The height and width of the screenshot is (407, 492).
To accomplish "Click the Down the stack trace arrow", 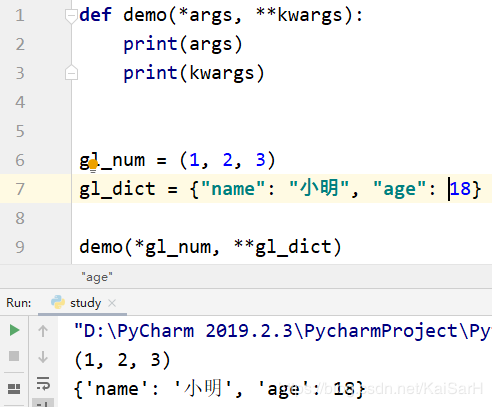I will click(43, 356).
